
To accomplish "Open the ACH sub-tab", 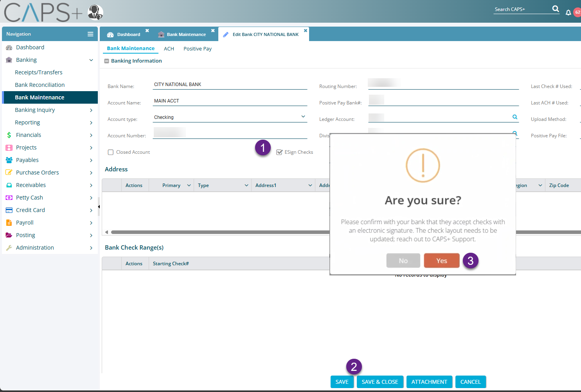I will [169, 49].
